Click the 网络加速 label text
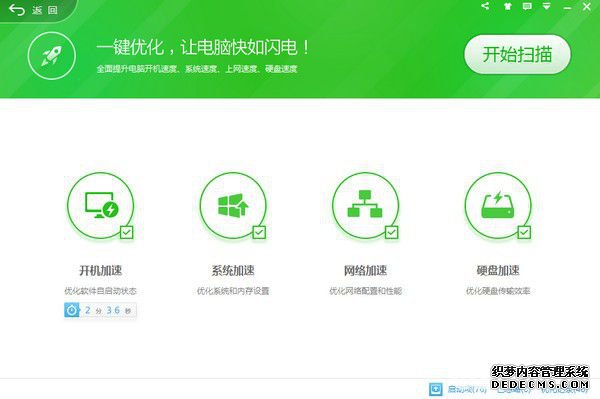The image size is (600, 399). 365,270
